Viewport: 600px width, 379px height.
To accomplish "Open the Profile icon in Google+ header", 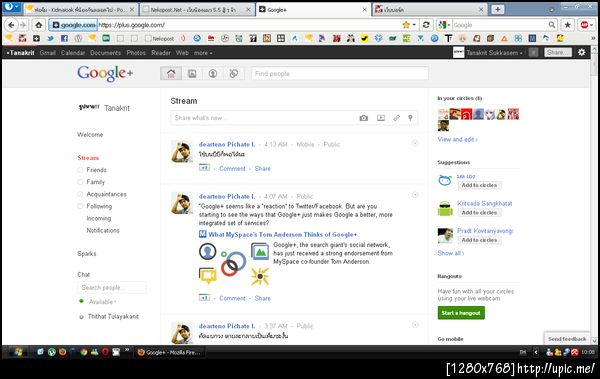I will point(212,74).
